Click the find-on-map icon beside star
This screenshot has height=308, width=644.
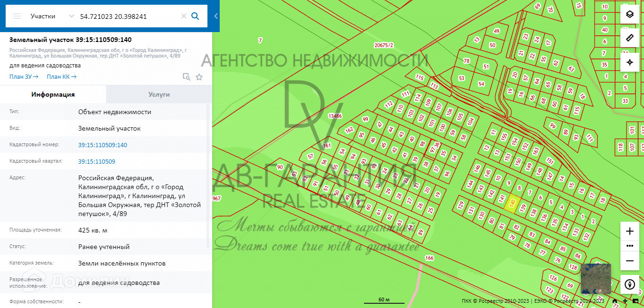pos(186,77)
